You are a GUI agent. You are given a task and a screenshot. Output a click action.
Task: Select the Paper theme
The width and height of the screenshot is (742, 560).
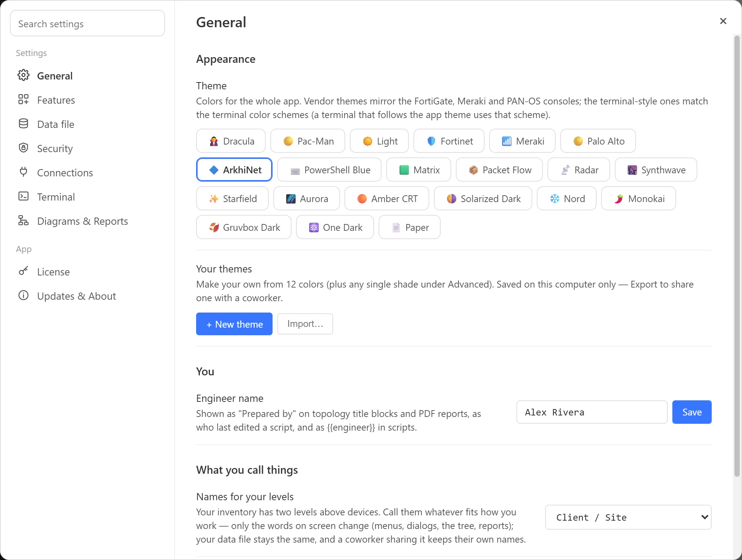(x=410, y=227)
